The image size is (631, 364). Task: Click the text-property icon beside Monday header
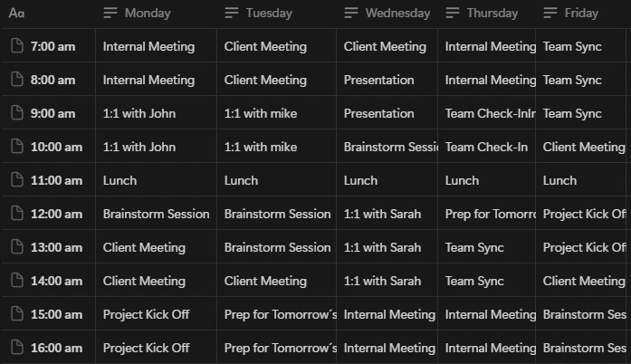(110, 13)
